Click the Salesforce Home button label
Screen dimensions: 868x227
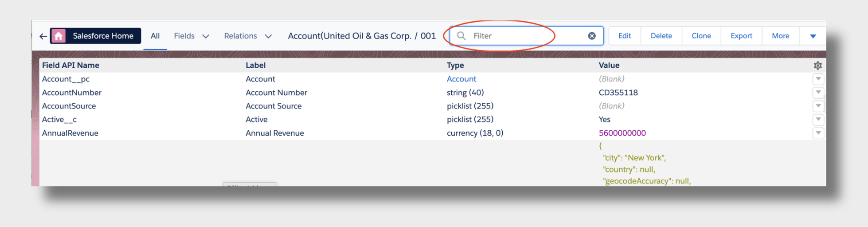click(103, 36)
